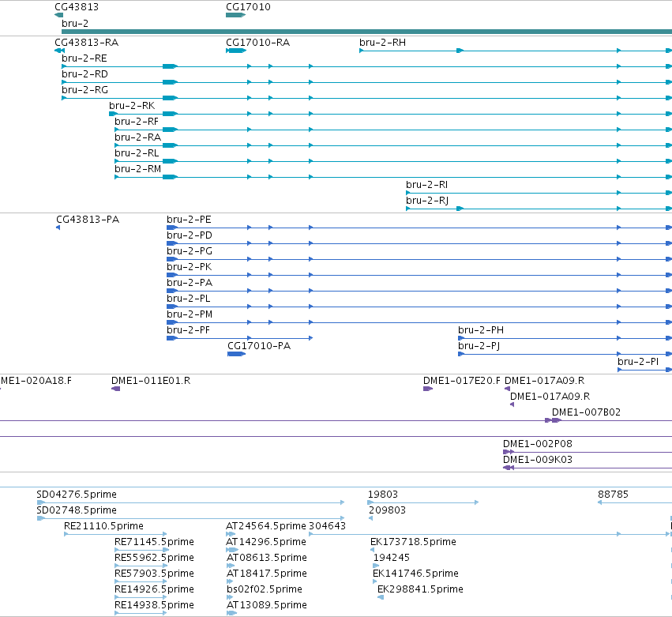Image resolution: width=672 pixels, height=617 pixels.
Task: Select the EK173718.5prime EST label
Action: pyautogui.click(x=413, y=542)
